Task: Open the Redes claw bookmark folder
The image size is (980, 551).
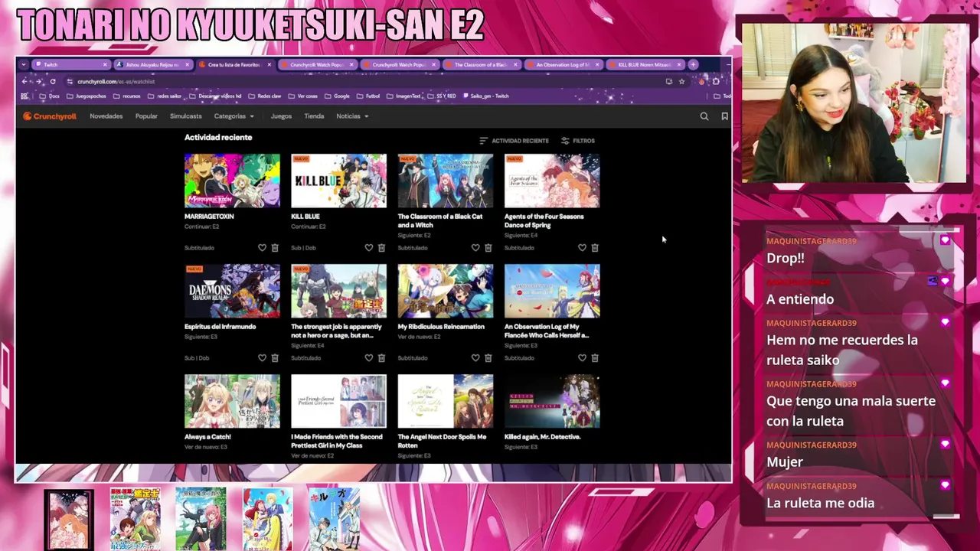Action: click(265, 96)
